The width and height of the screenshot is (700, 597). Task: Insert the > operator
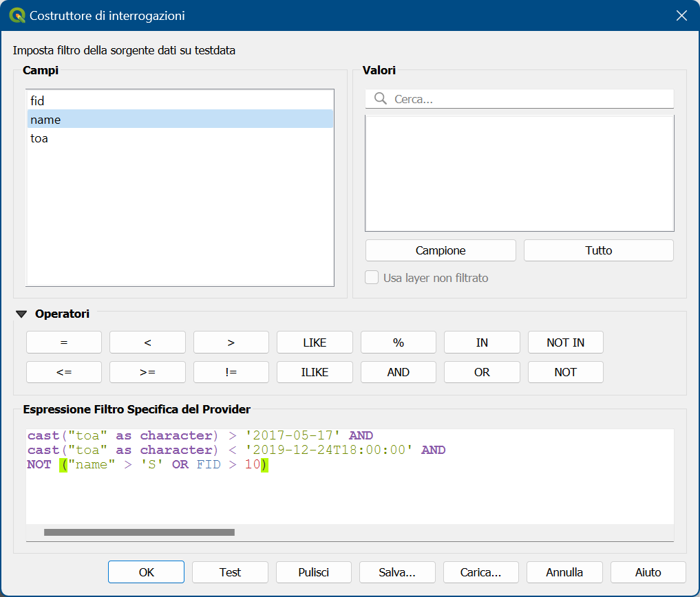231,343
